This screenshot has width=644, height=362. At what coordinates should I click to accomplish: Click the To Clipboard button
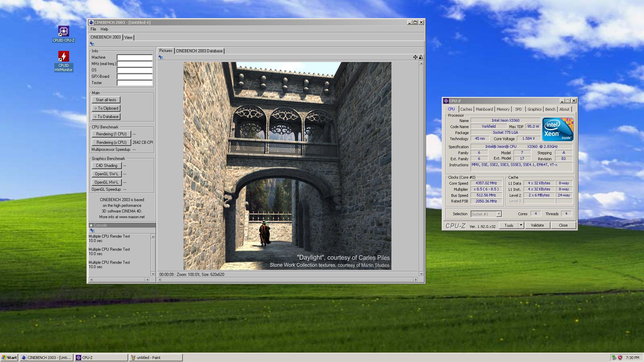coord(106,108)
